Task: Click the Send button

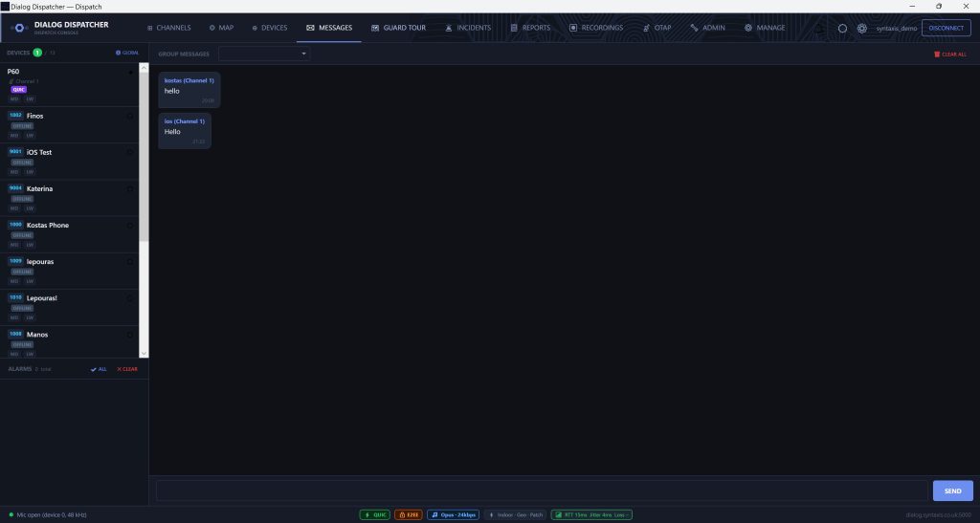Action: [952, 490]
